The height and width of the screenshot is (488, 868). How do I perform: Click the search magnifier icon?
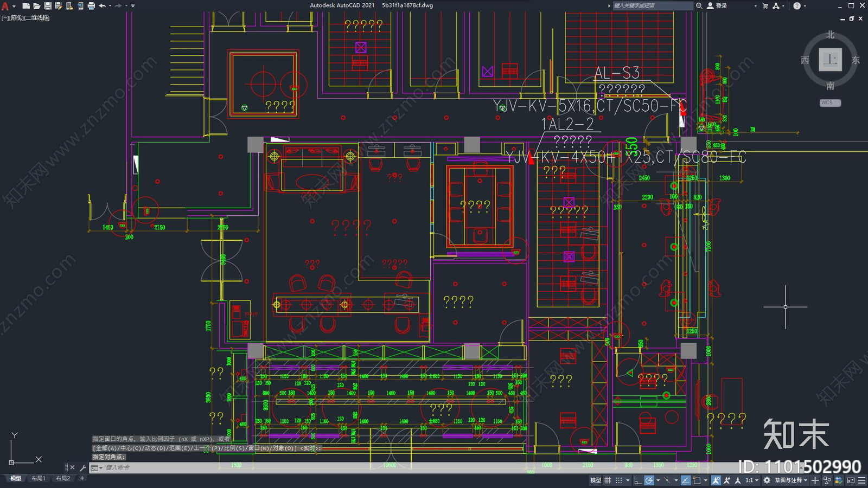click(x=699, y=5)
